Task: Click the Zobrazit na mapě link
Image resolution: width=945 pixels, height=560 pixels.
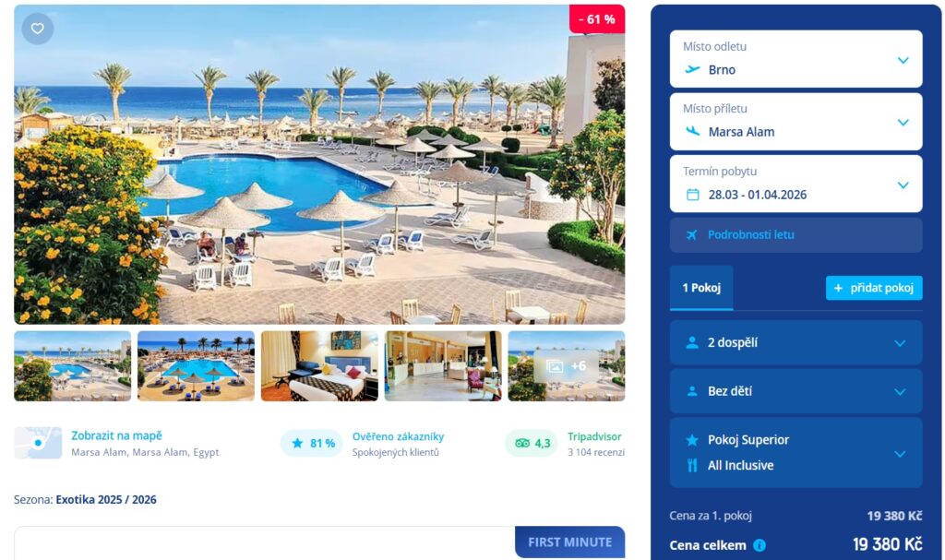Action: click(x=117, y=435)
